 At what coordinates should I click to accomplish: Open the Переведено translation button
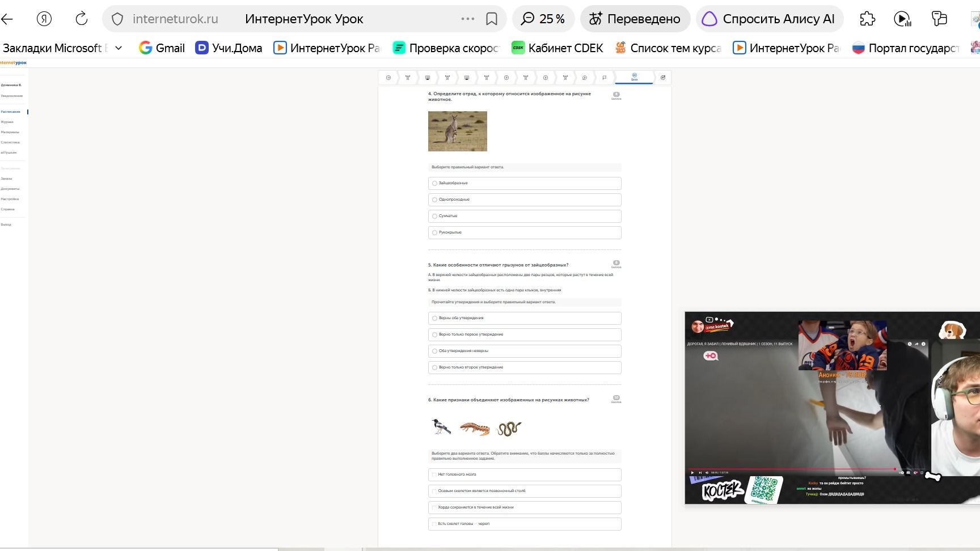tap(635, 19)
